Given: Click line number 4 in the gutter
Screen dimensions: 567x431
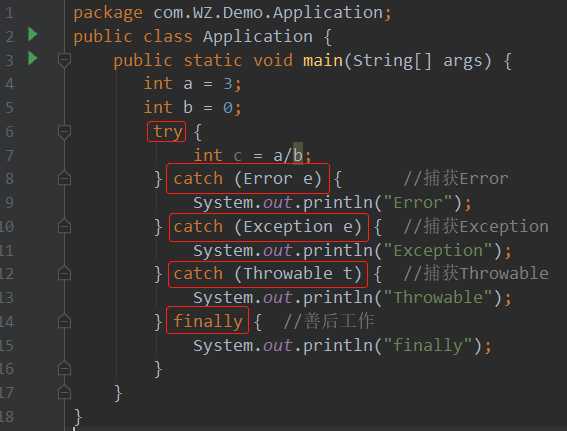Looking at the screenshot, I should pyautogui.click(x=9, y=84).
